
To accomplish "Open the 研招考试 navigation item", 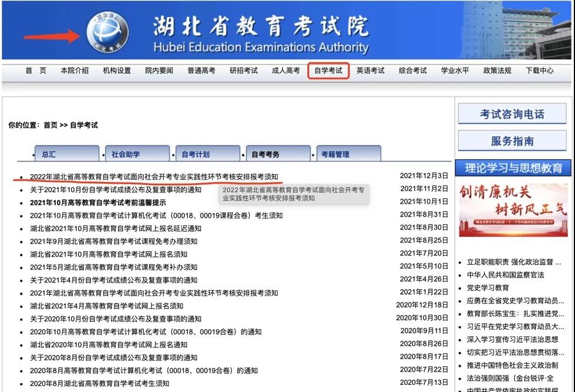I will click(243, 70).
